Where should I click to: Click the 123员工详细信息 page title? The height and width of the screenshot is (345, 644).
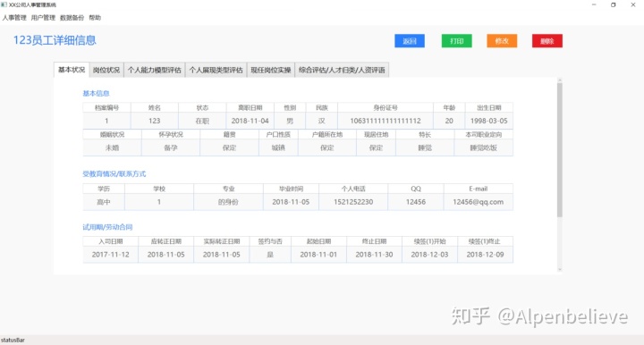pyautogui.click(x=55, y=40)
